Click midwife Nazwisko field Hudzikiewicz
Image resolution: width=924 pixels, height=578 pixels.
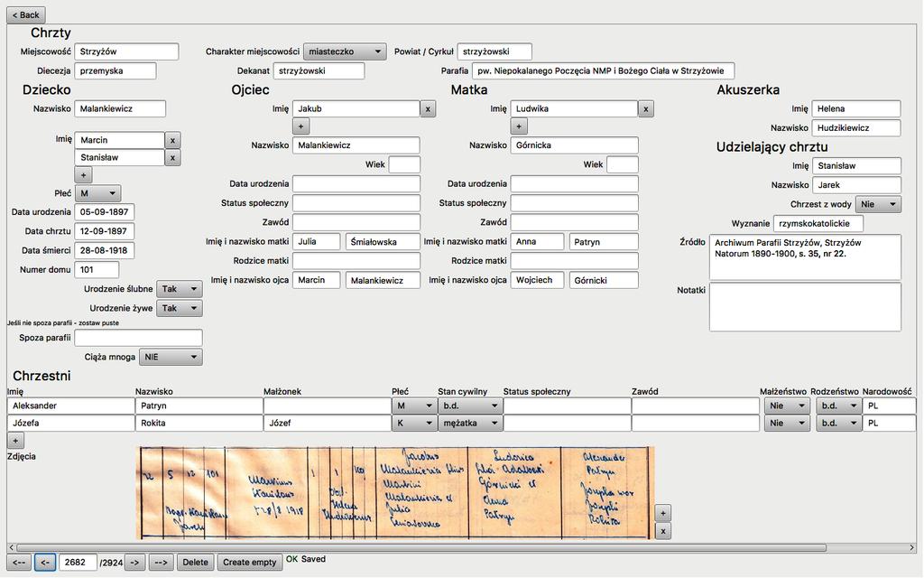click(856, 128)
